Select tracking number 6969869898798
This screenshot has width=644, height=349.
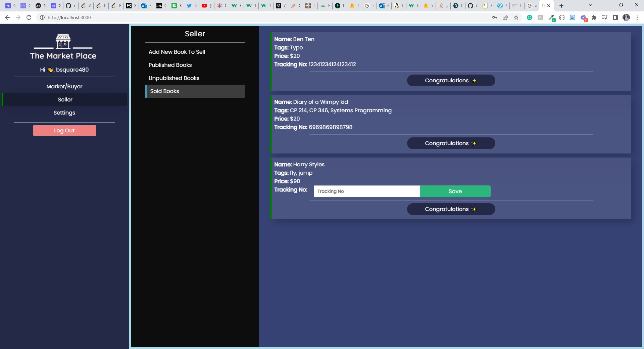click(x=331, y=127)
